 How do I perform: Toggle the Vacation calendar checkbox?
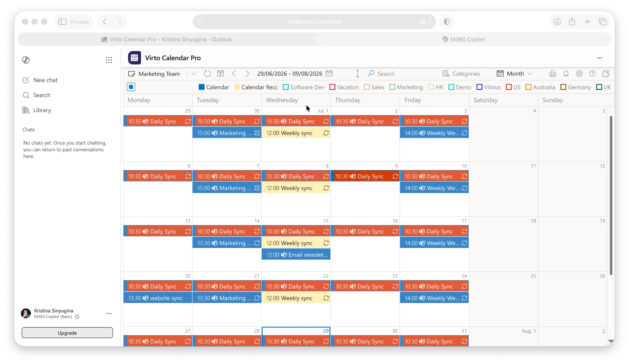(x=332, y=87)
